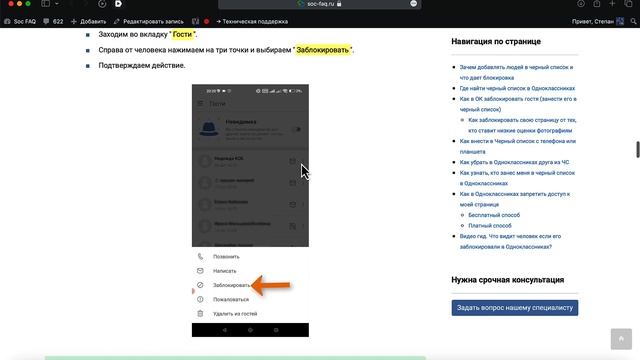Open the comments bubble showing 622
Image resolution: width=640 pixels, height=360 pixels.
53,21
